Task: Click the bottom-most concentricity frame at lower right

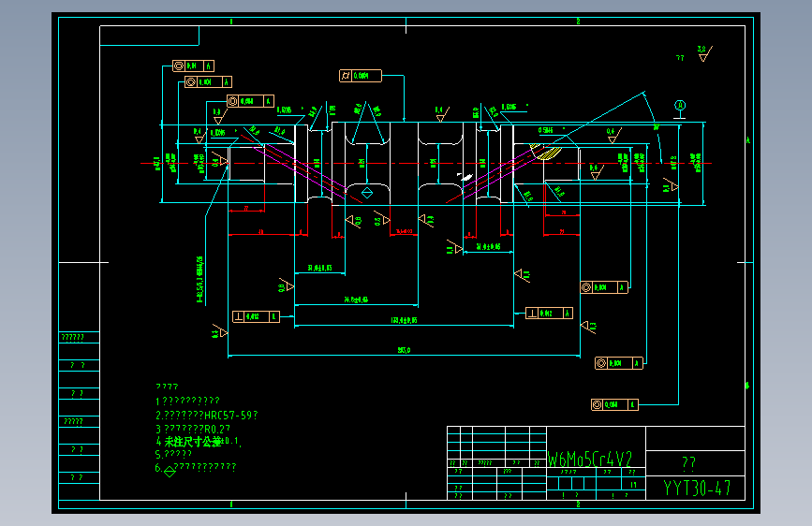Action: tap(614, 404)
